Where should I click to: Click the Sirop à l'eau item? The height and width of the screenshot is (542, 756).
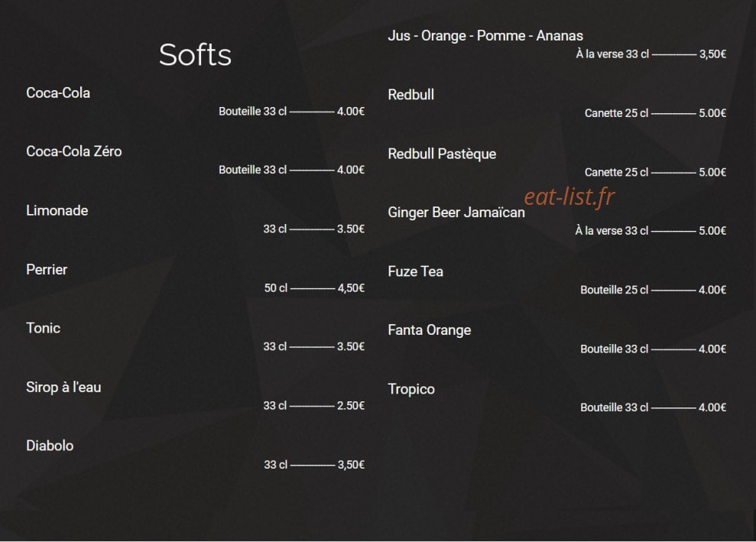(63, 387)
